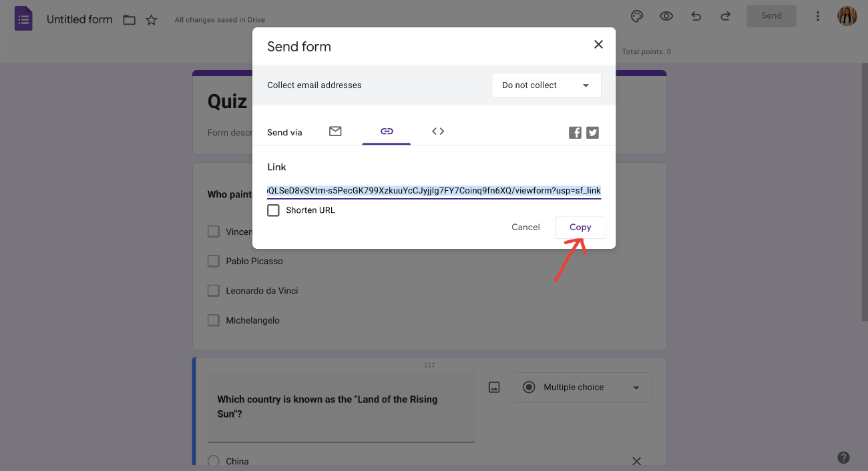
Task: Check the Pablo Picasso answer option
Action: pyautogui.click(x=213, y=261)
